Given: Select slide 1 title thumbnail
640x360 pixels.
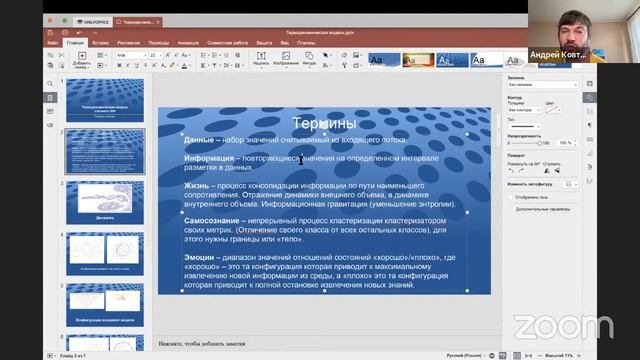Looking at the screenshot, I should [105, 100].
